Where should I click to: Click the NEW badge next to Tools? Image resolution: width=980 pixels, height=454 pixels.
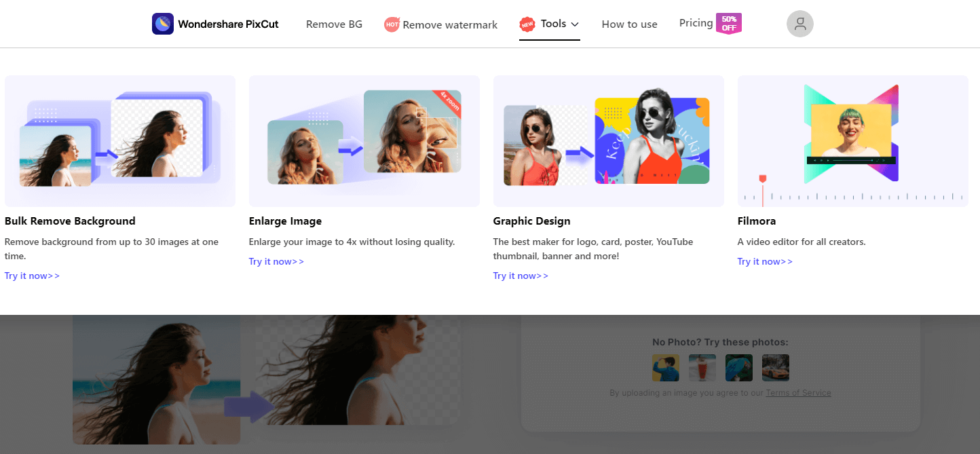[527, 24]
